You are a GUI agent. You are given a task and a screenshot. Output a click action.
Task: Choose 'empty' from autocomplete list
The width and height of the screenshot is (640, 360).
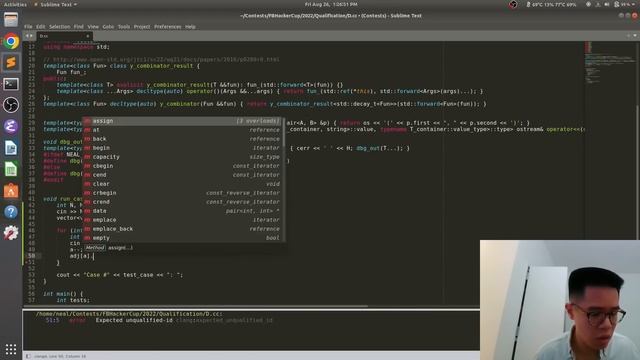pyautogui.click(x=183, y=238)
